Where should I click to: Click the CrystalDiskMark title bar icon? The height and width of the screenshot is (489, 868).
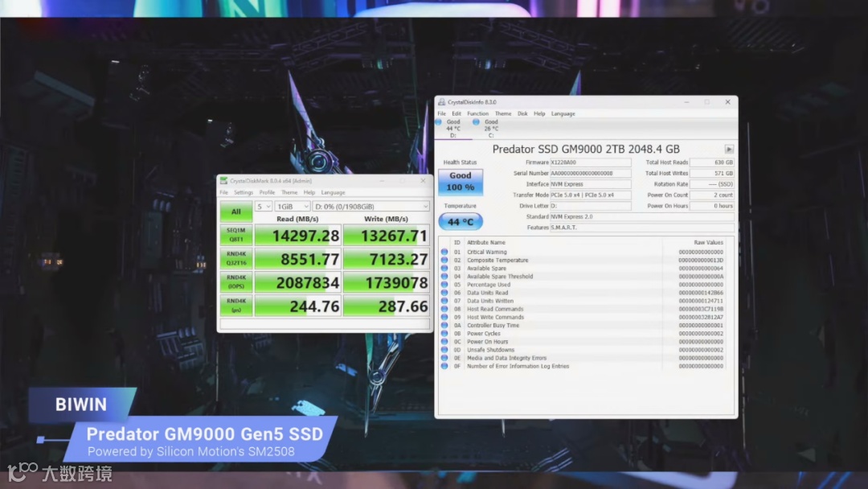coord(223,180)
